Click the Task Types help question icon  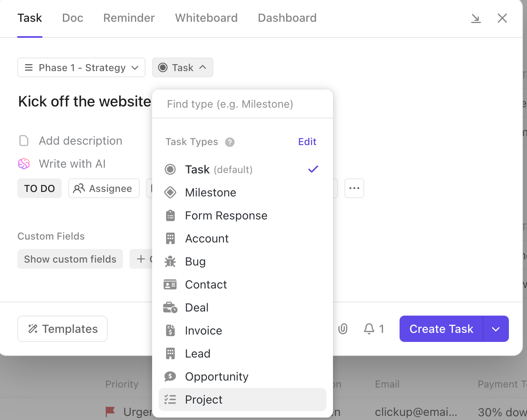click(230, 142)
